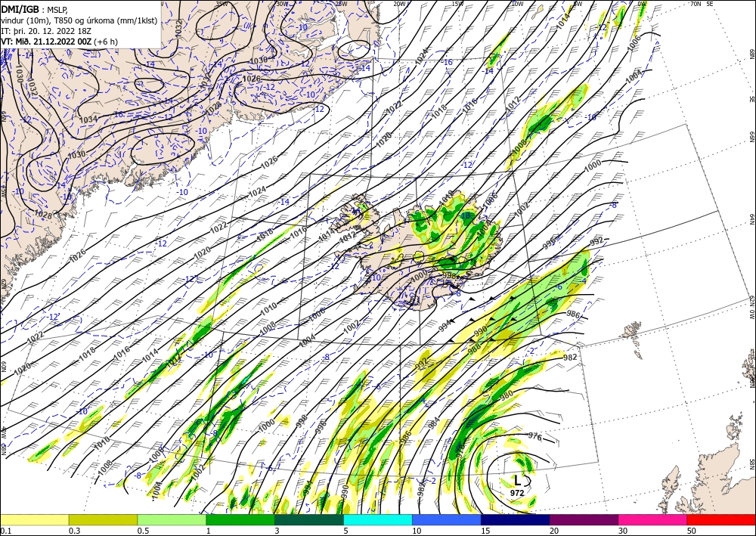Screen dimensions: 756x536
Task: Click the "VT: Mið. 21.12.2022 00Z (+6 h)" line
Action: [x=59, y=42]
